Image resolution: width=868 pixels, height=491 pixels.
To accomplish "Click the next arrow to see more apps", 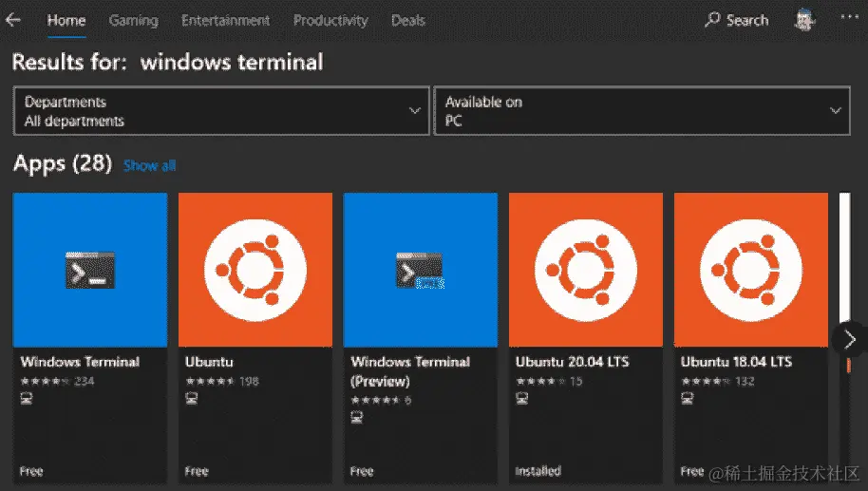I will click(850, 339).
